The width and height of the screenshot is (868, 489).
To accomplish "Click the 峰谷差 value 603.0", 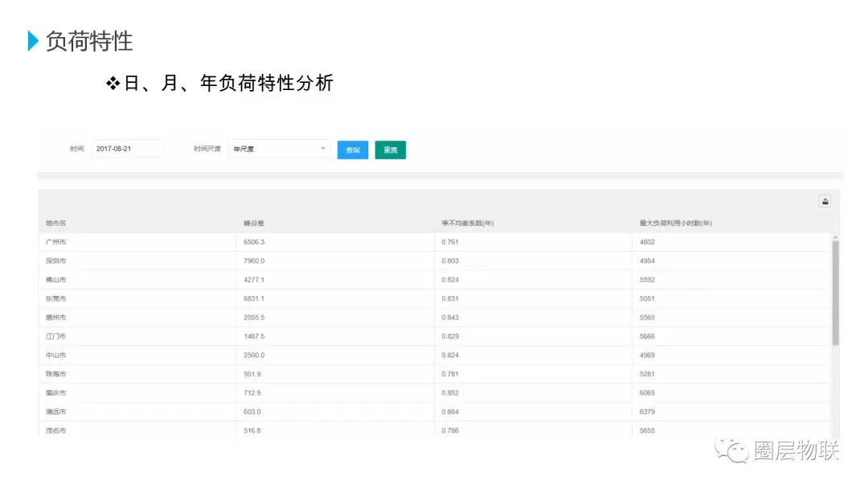I will pyautogui.click(x=252, y=412).
